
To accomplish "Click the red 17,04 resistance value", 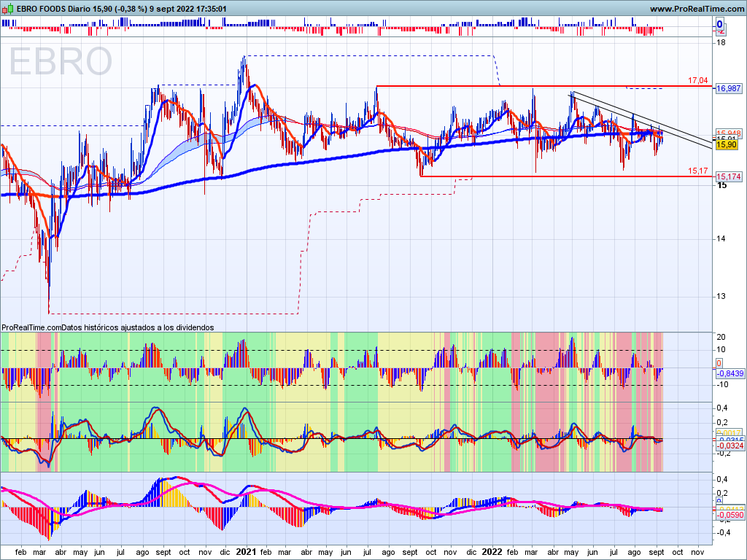I will click(698, 80).
